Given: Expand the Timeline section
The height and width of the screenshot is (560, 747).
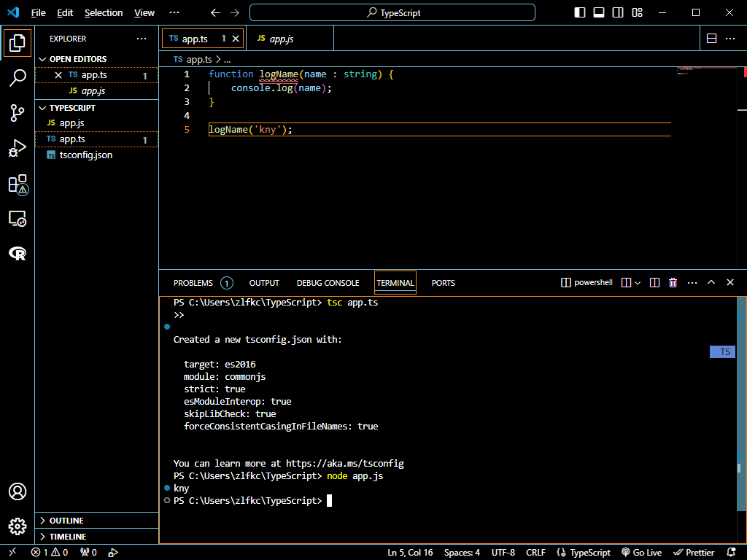Looking at the screenshot, I should pyautogui.click(x=97, y=537).
